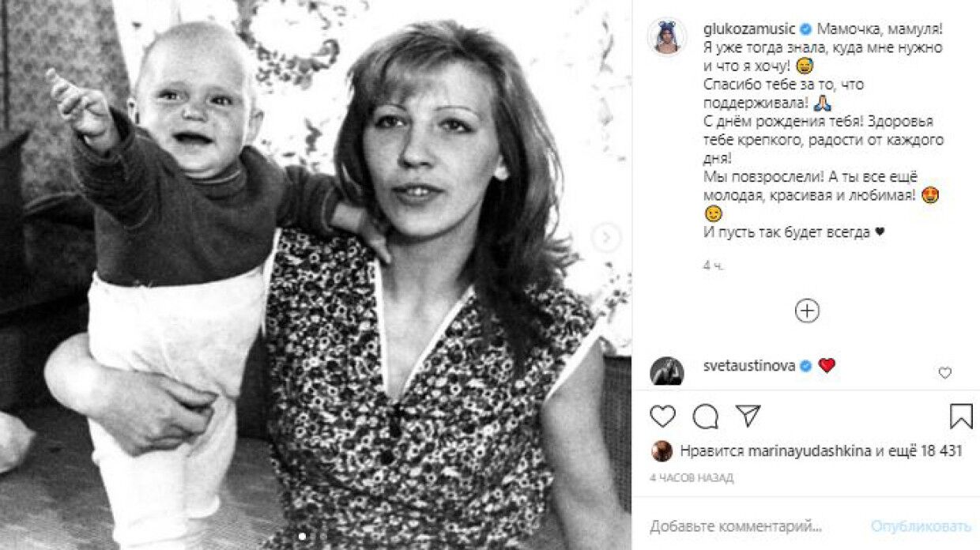The width and height of the screenshot is (980, 550).
Task: Open marinayudashkina's small avatar next to likes
Action: tap(662, 451)
